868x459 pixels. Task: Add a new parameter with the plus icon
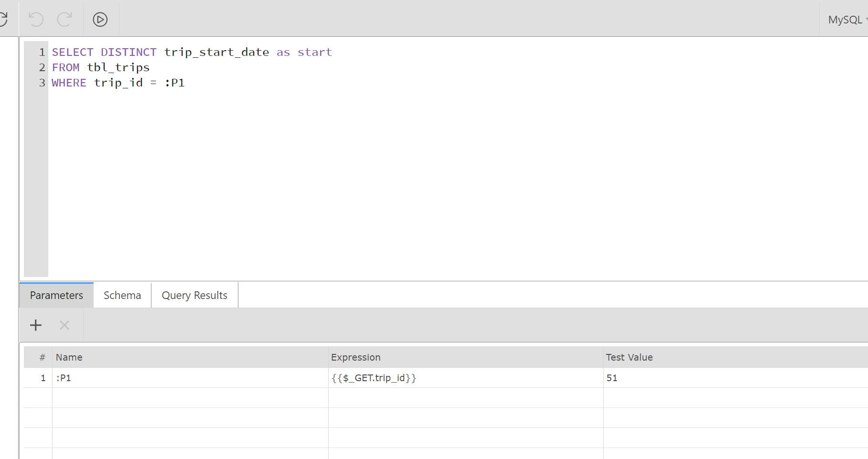tap(35, 325)
